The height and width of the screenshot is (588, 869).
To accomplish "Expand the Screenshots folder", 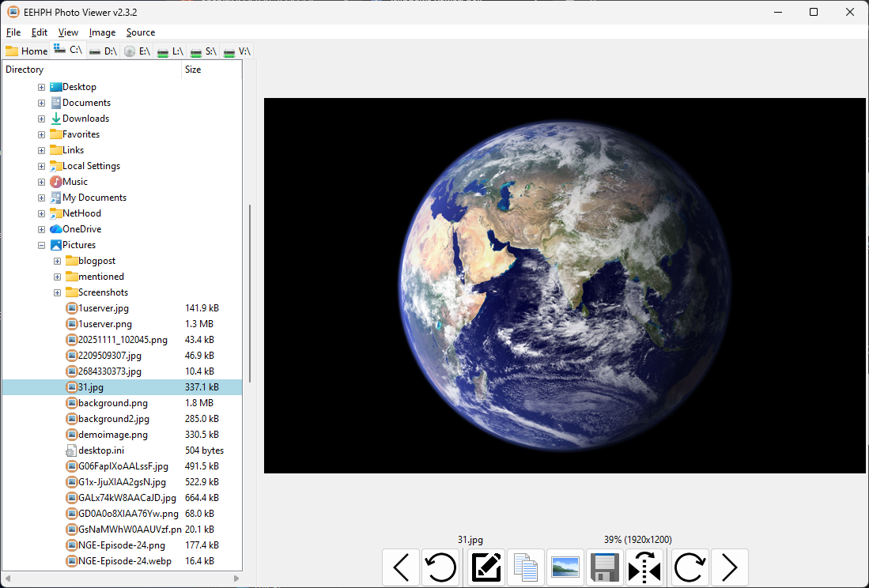I will (57, 292).
